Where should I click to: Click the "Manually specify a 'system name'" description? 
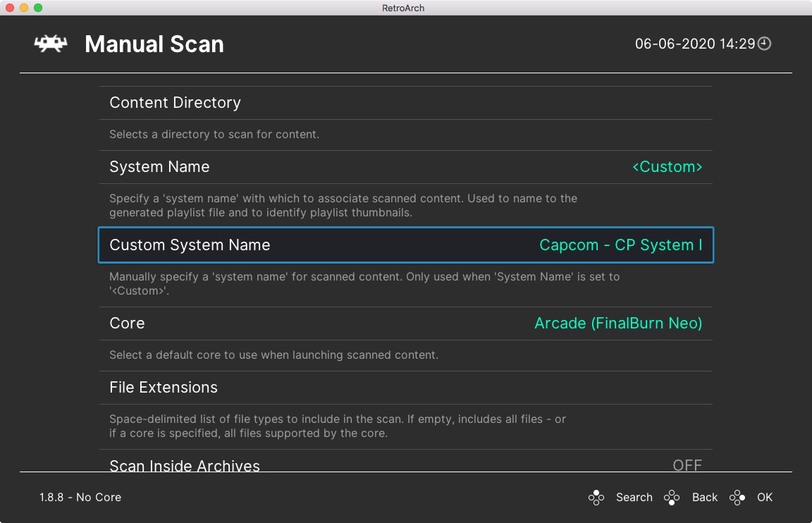(x=364, y=284)
